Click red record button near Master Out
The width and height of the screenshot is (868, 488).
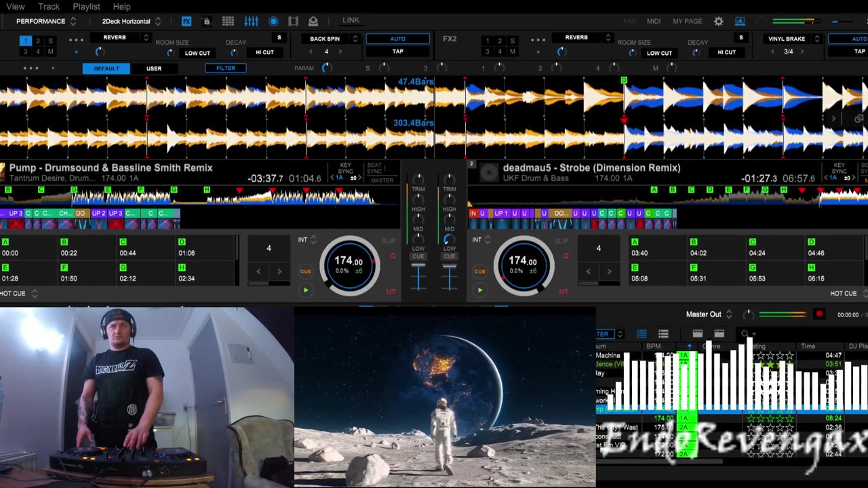pyautogui.click(x=819, y=314)
